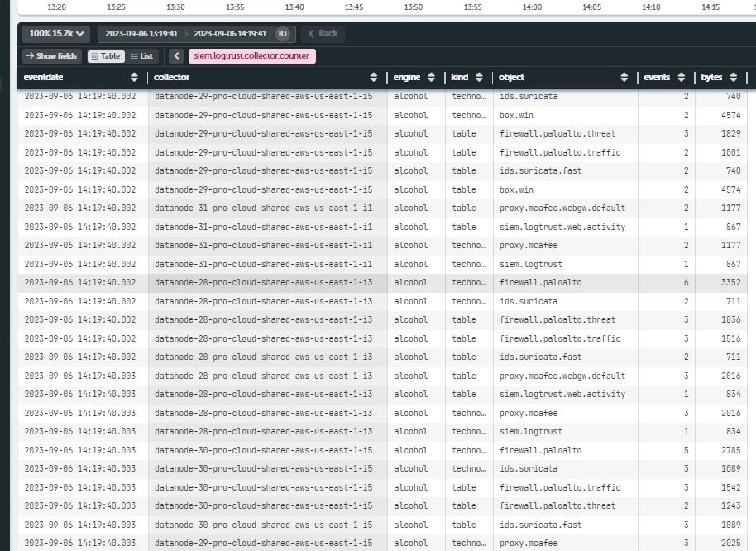This screenshot has height=551, width=756.
Task: Click bytes value 1829
Action: pyautogui.click(x=731, y=133)
